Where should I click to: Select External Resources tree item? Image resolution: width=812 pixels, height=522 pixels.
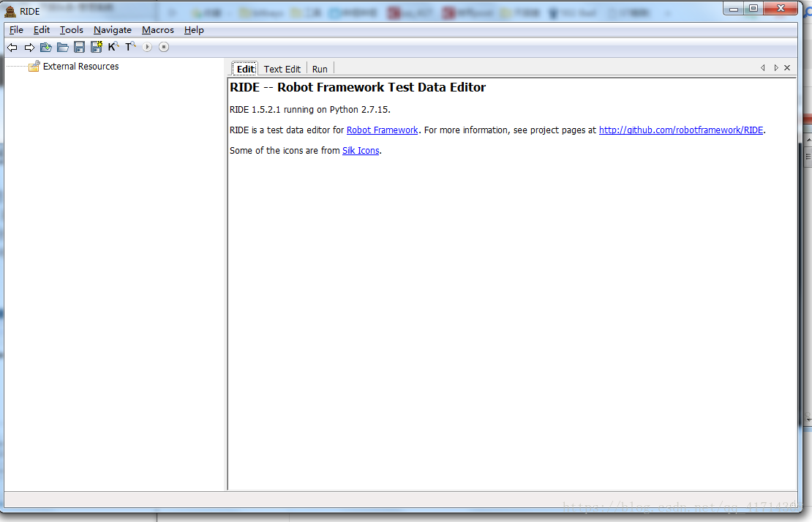[x=80, y=67]
